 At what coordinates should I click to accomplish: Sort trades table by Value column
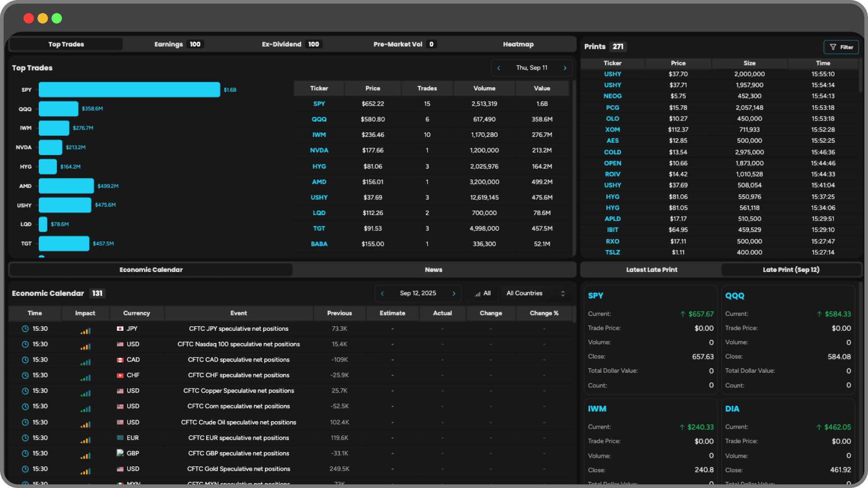point(542,89)
